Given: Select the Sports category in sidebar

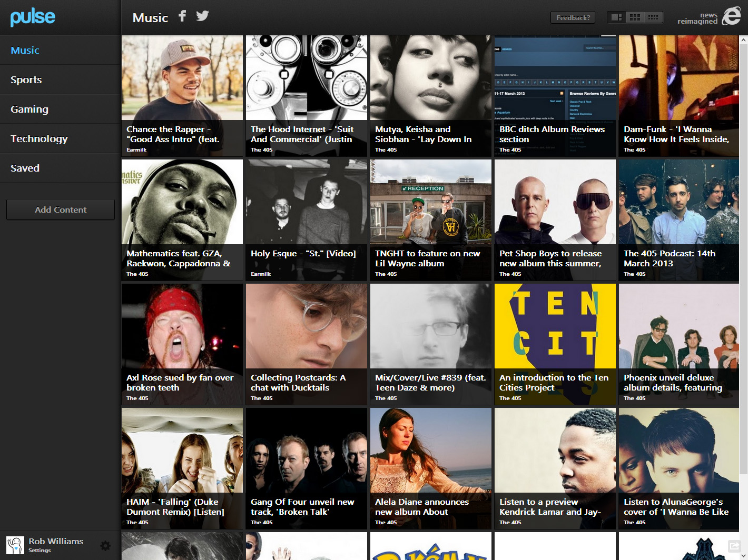Looking at the screenshot, I should (x=60, y=79).
